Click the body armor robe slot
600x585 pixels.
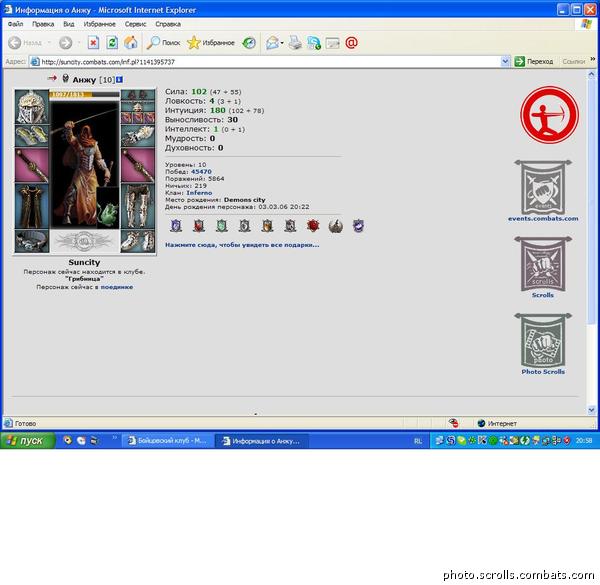pos(32,206)
